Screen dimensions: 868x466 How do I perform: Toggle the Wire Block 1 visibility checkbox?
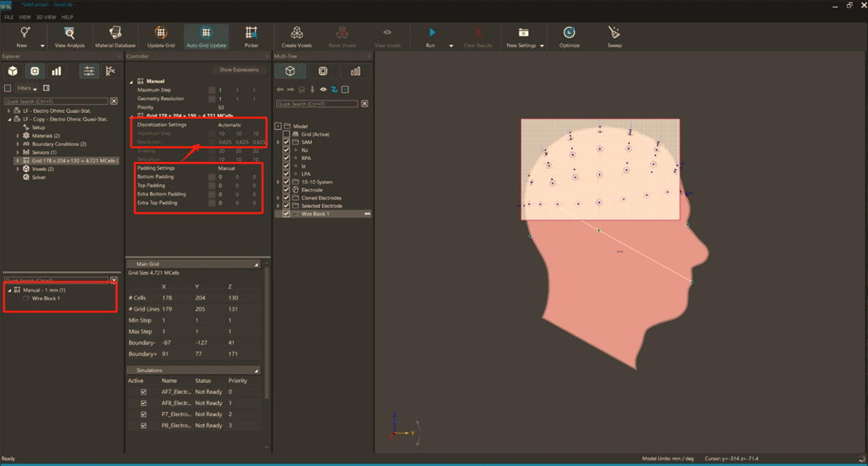(287, 213)
